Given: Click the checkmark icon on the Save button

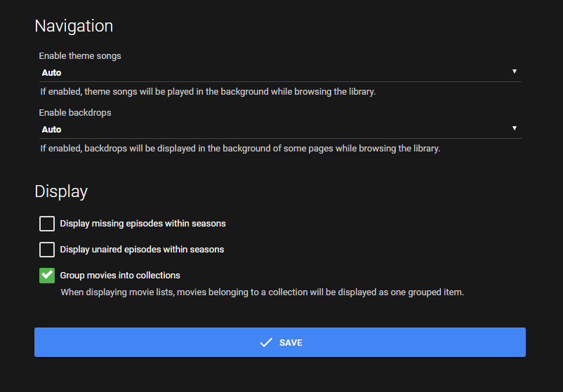Looking at the screenshot, I should tap(266, 343).
